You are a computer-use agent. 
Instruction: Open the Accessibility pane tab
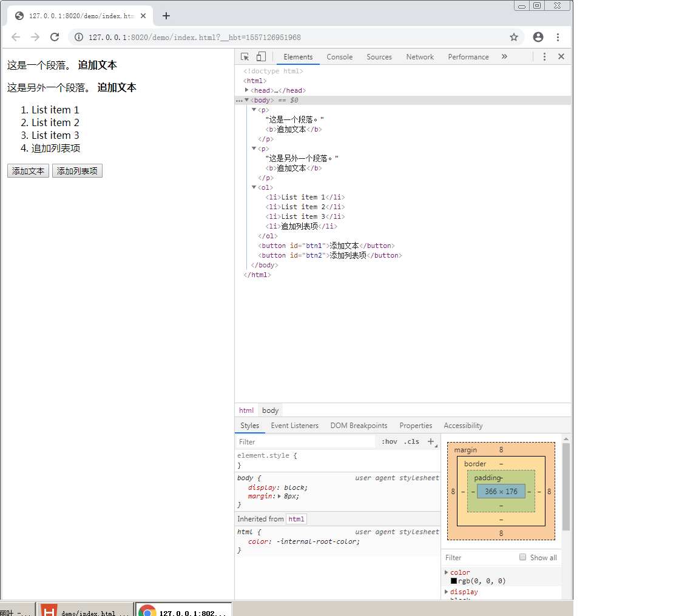pyautogui.click(x=463, y=426)
